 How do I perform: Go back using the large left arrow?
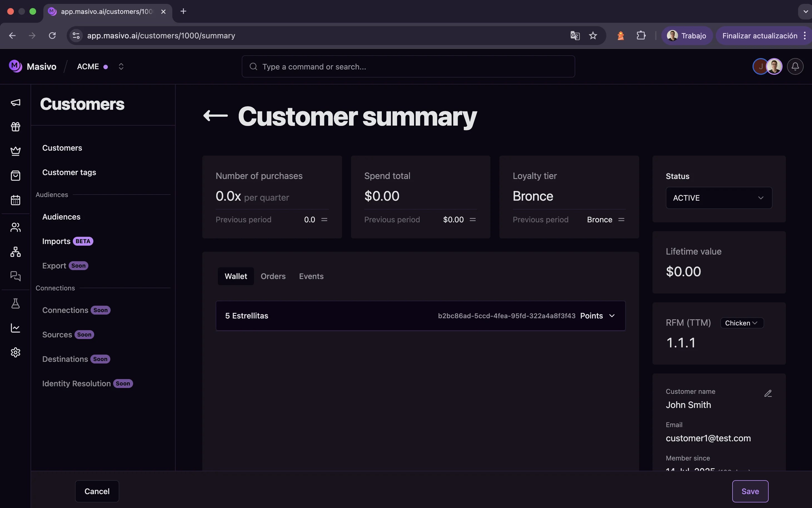point(215,116)
